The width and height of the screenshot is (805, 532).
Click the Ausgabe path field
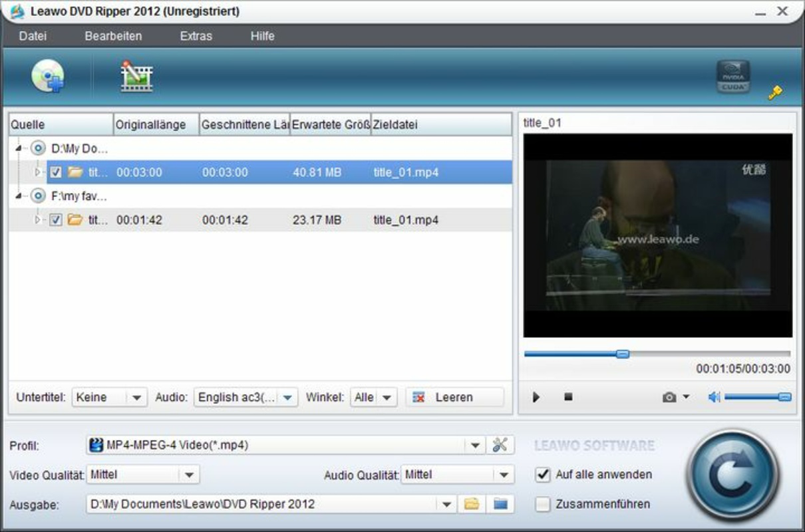262,504
